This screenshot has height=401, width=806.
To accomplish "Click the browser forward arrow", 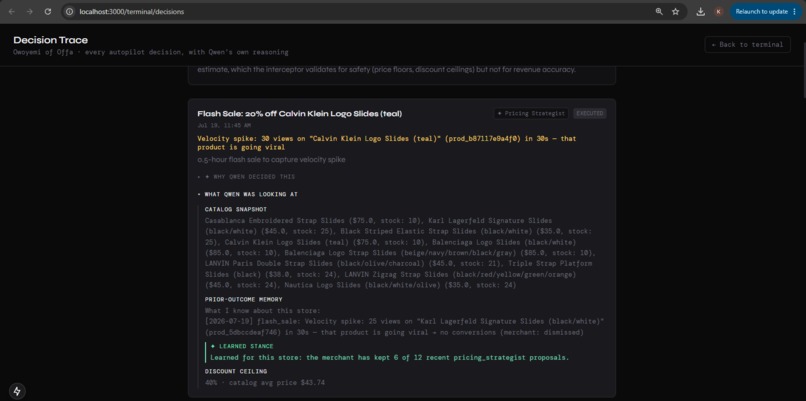I will coord(29,11).
